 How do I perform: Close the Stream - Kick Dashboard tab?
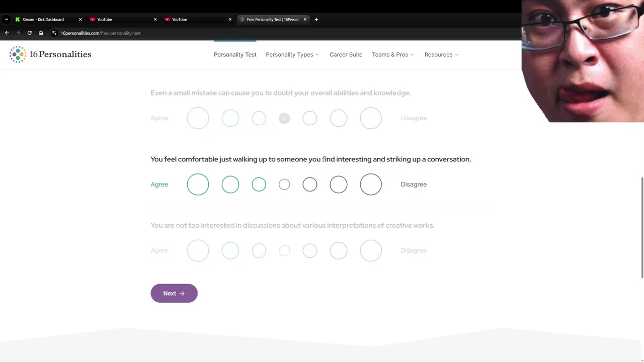click(x=80, y=20)
